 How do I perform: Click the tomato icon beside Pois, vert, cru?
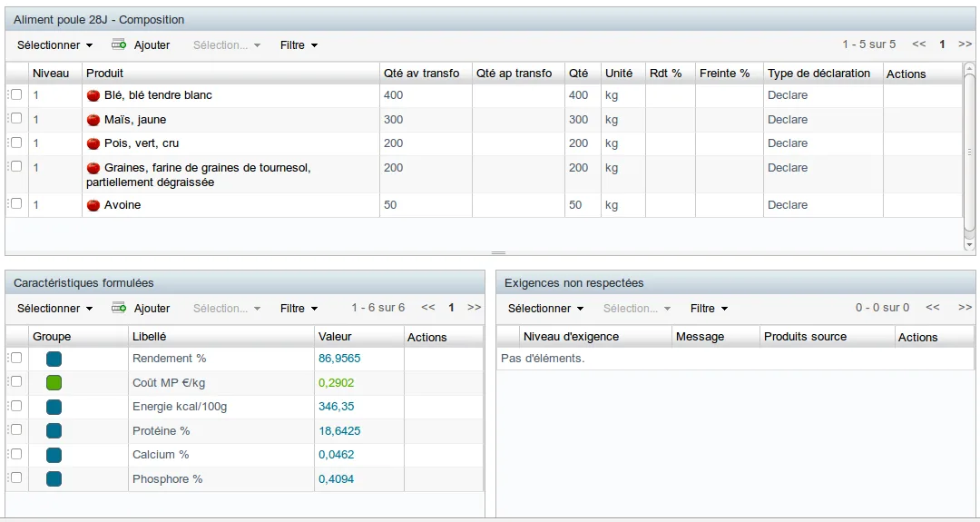pyautogui.click(x=93, y=143)
